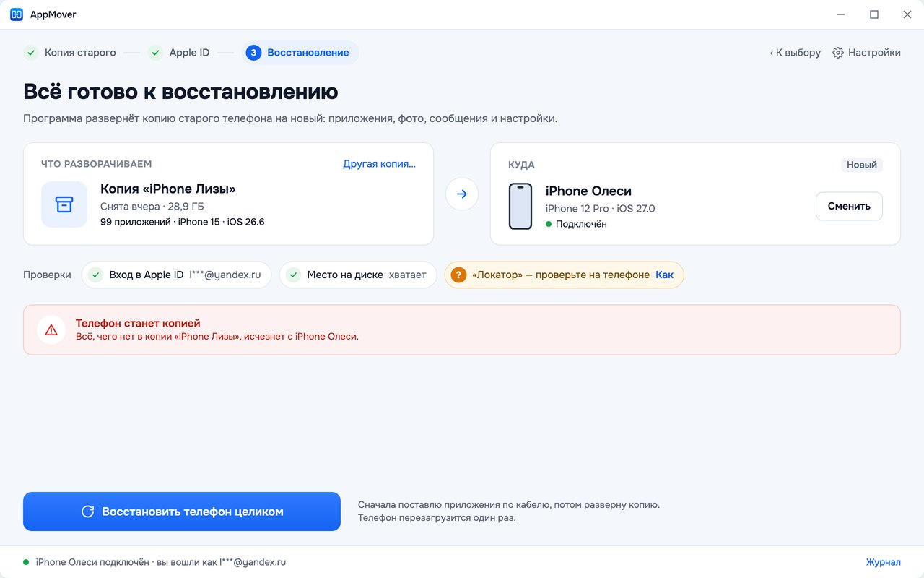Click Место на диске хватает check pill
Image resolution: width=924 pixels, height=578 pixels.
[357, 275]
